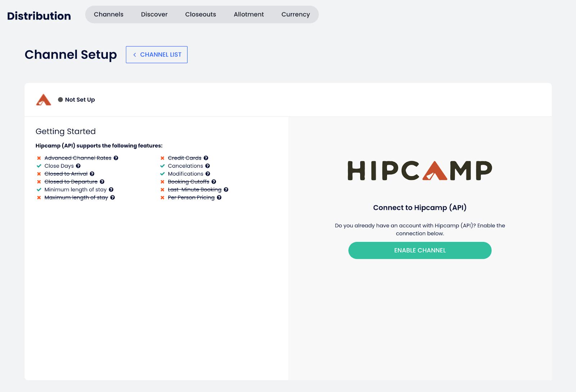This screenshot has width=576, height=392.
Task: Click the large HIPCAMP logo image
Action: [x=420, y=170]
